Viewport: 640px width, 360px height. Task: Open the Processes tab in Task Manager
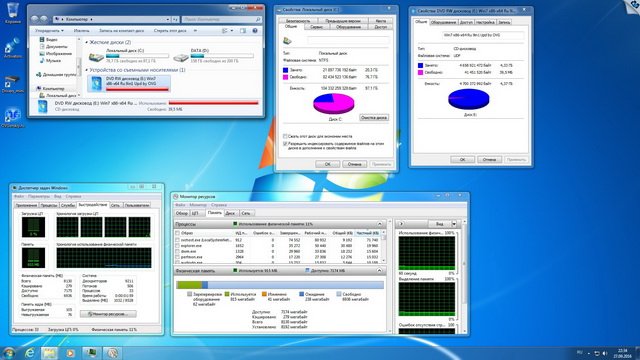[x=49, y=205]
